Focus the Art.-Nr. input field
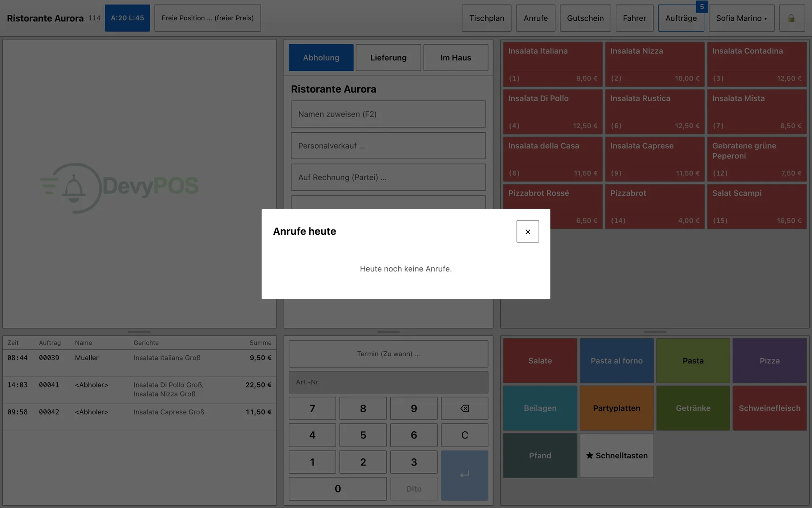Screen dimensions: 812x508 [388, 382]
